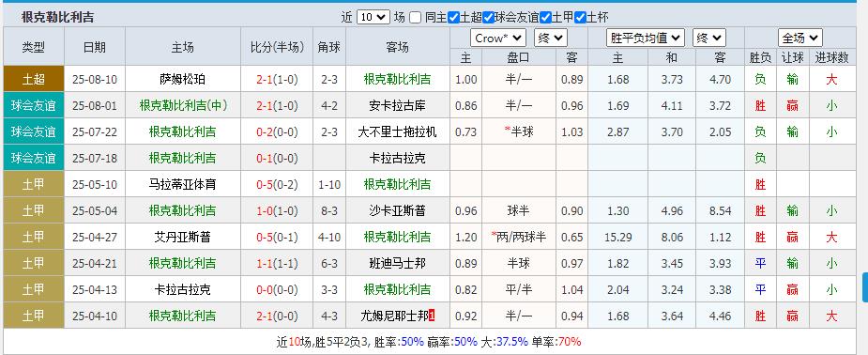This screenshot has height=355, width=868.
Task: Uncheck the 土杯 filter checkbox
Action: 580,18
